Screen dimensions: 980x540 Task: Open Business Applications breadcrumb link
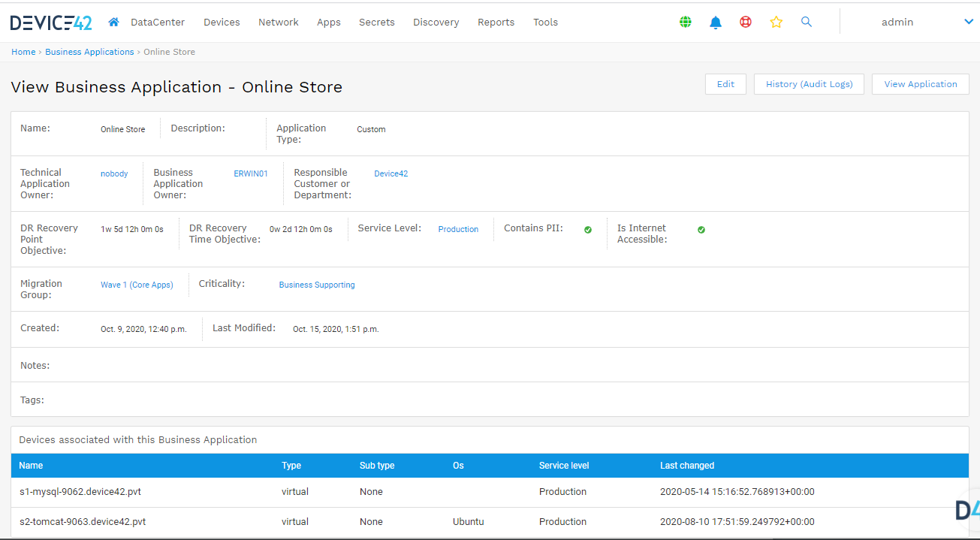pos(89,52)
